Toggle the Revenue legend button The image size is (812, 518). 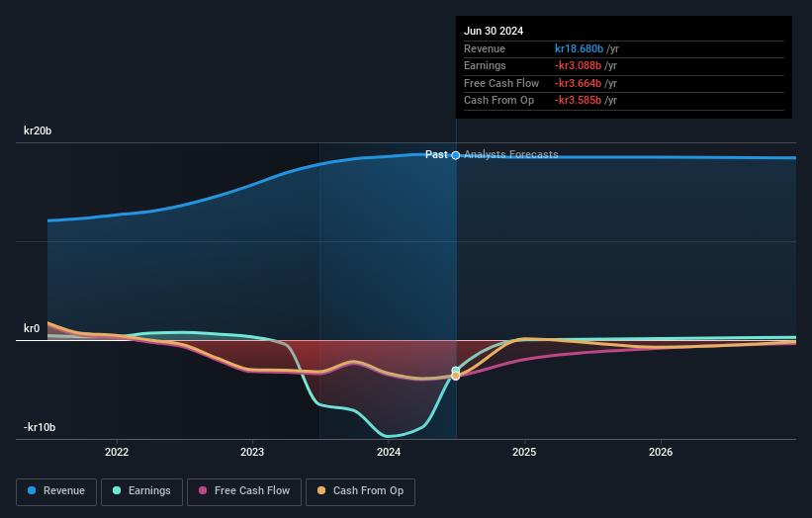point(56,491)
